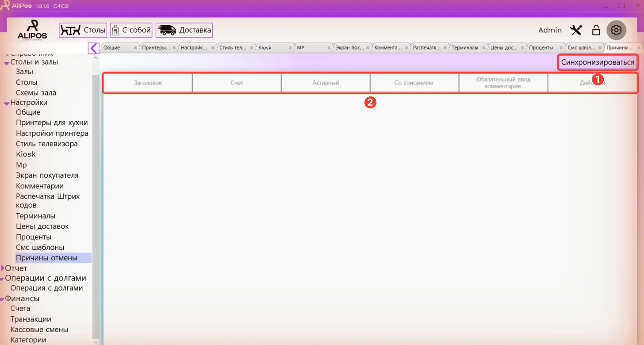Select the Доставка delivery mode
The width and height of the screenshot is (644, 345).
[x=184, y=30]
